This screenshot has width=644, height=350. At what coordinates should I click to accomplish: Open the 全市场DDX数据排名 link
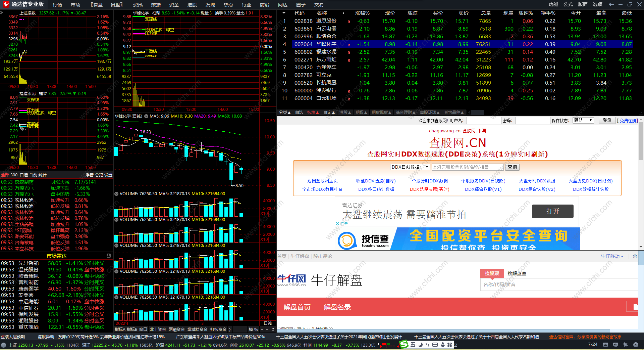click(322, 189)
